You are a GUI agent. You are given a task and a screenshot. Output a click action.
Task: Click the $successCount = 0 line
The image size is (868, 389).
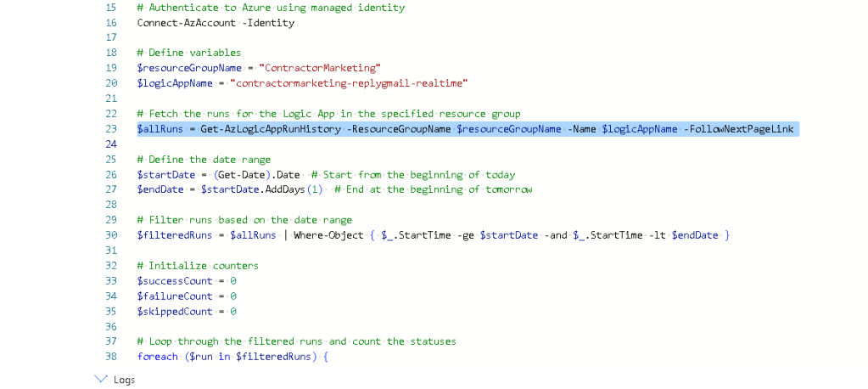[x=188, y=281]
